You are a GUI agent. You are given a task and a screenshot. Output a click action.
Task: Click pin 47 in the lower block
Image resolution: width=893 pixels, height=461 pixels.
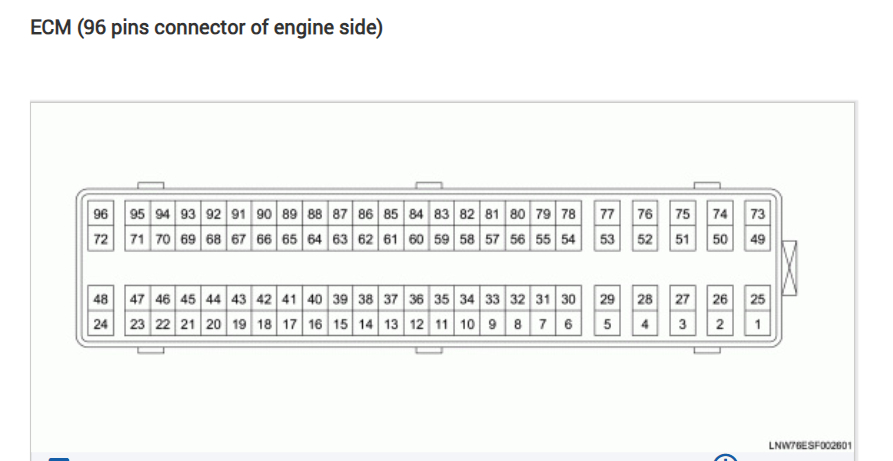coord(138,299)
